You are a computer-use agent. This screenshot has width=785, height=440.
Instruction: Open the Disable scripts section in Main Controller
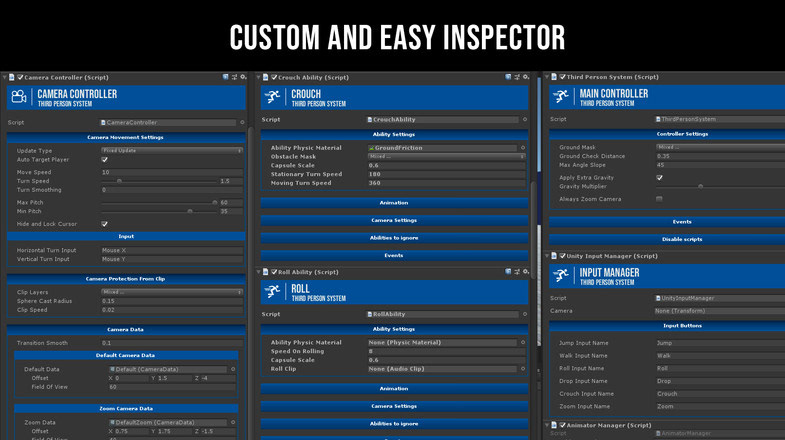tap(682, 239)
